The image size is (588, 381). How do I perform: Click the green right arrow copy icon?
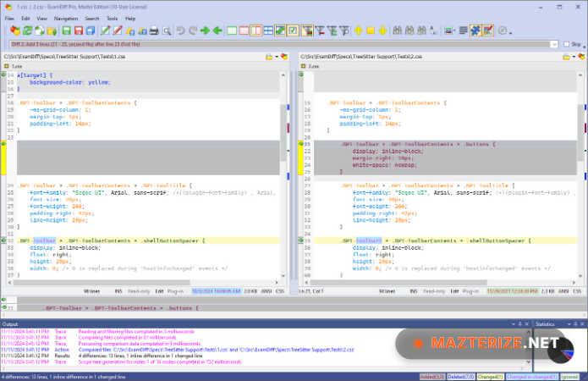coord(205,30)
